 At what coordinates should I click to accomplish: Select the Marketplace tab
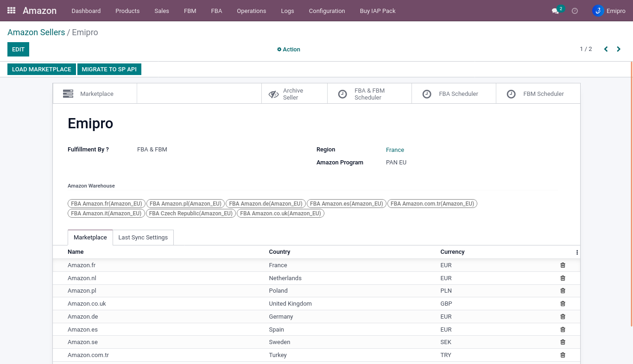tap(90, 238)
